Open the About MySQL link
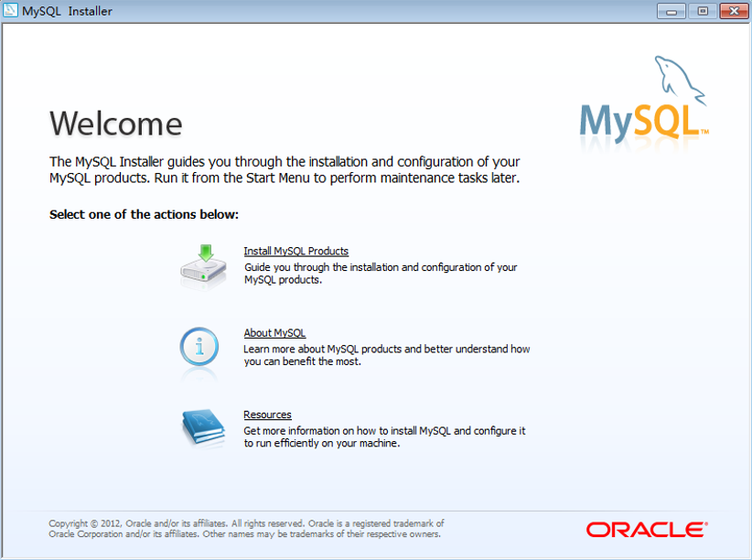 (x=274, y=332)
